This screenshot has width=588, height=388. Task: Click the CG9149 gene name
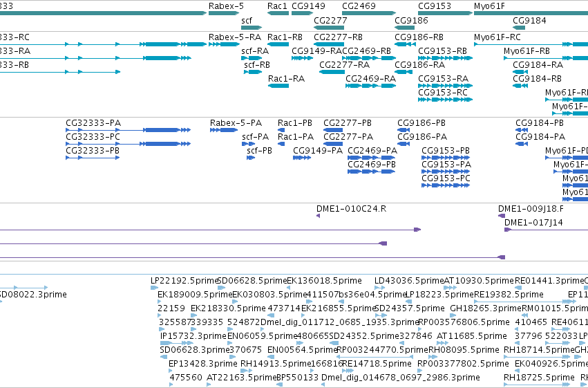click(308, 6)
